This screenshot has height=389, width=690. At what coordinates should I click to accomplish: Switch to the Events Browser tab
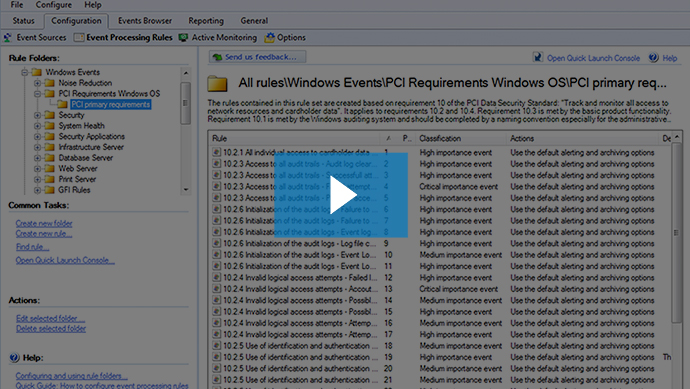pyautogui.click(x=145, y=21)
